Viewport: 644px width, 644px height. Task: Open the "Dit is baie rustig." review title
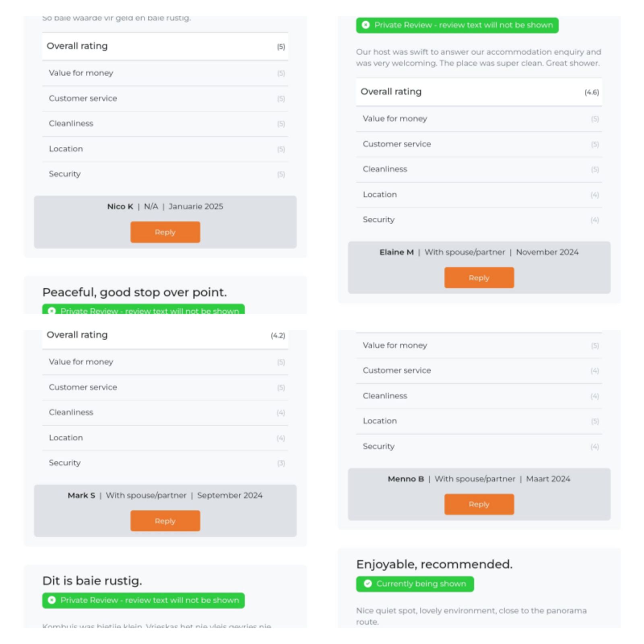(92, 581)
